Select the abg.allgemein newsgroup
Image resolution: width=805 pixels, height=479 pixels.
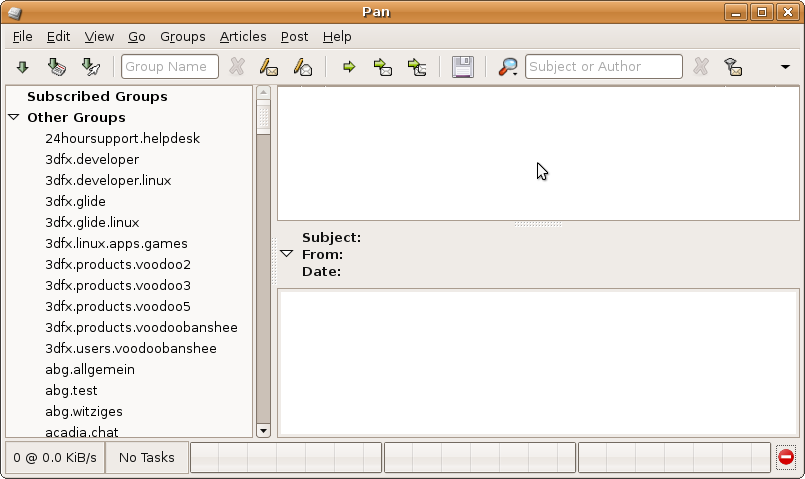(90, 370)
